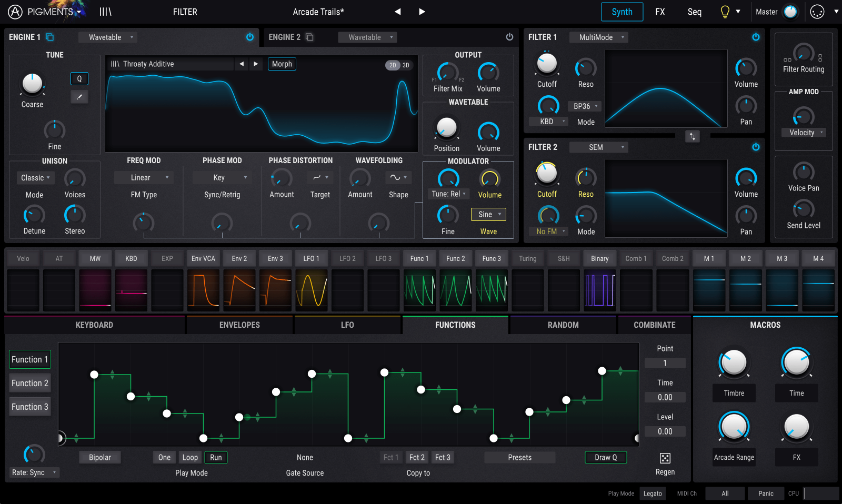Open the settings face icon at top right
Image resolution: width=842 pixels, height=504 pixels.
(817, 12)
